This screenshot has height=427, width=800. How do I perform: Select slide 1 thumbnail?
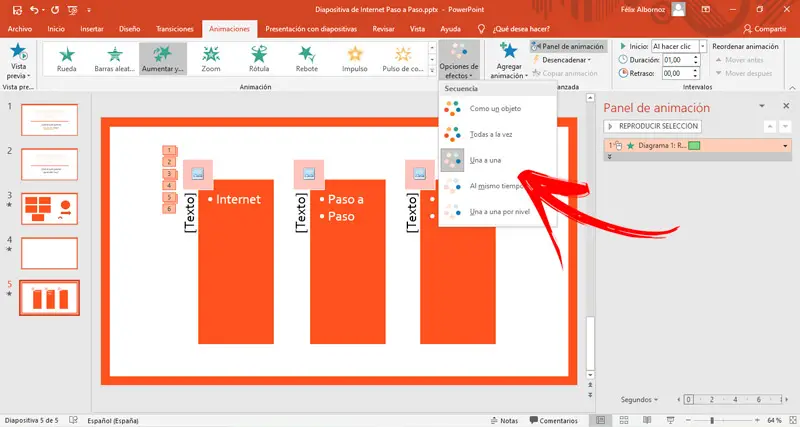[x=49, y=120]
